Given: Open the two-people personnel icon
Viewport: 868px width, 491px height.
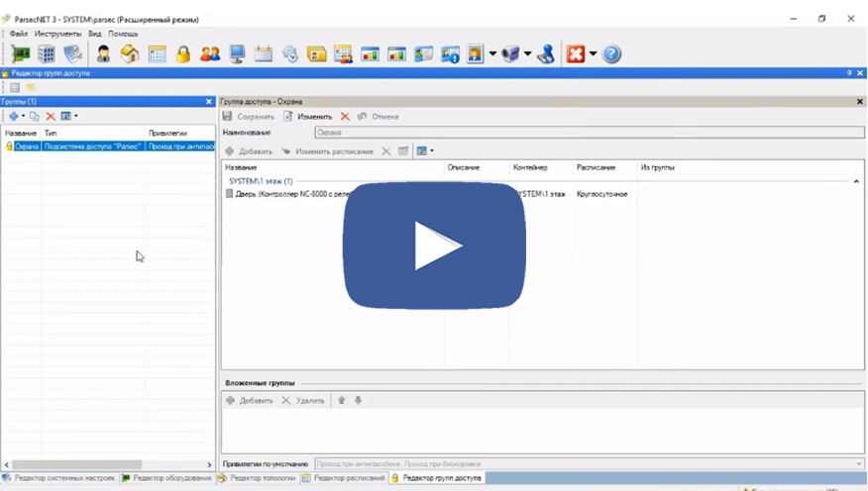Looking at the screenshot, I should point(210,54).
